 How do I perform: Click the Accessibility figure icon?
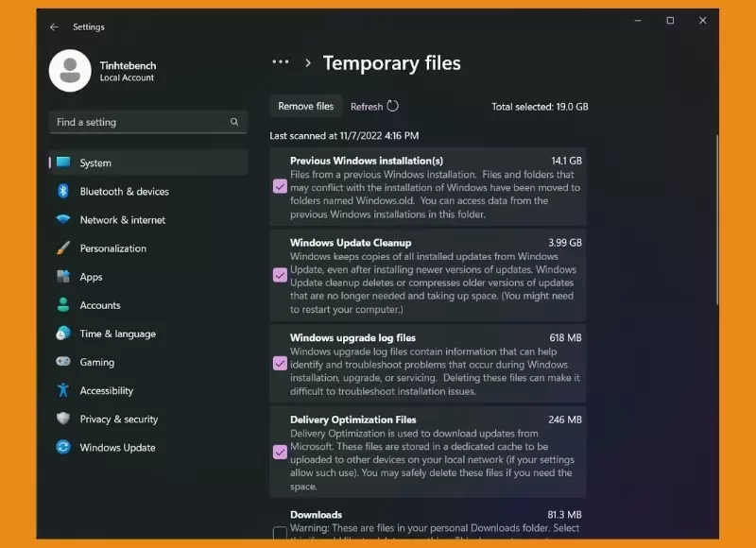click(63, 390)
